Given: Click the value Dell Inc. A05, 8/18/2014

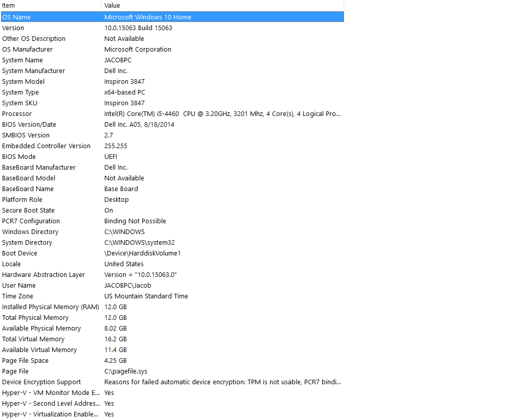Looking at the screenshot, I should pyautogui.click(x=139, y=125).
